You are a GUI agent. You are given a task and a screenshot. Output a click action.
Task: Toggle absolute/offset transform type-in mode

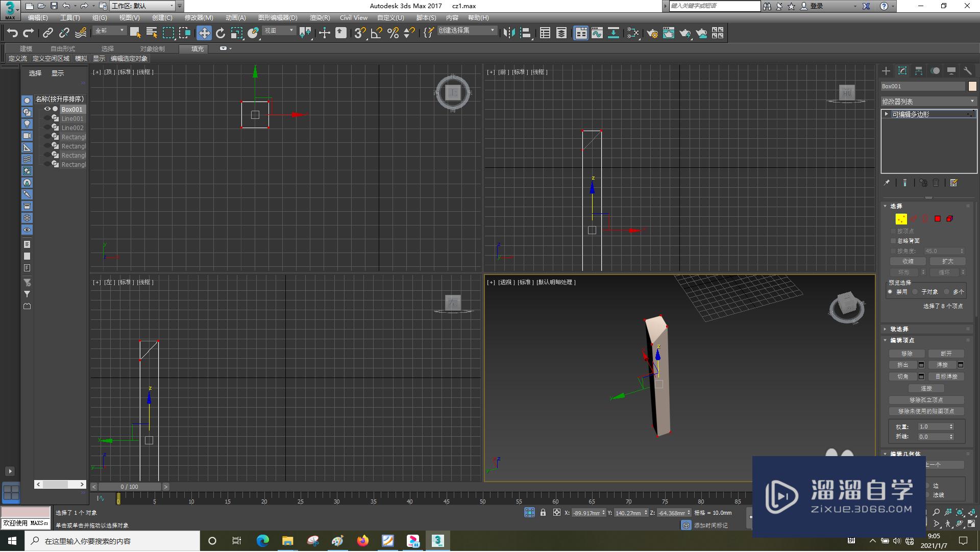coord(557,513)
